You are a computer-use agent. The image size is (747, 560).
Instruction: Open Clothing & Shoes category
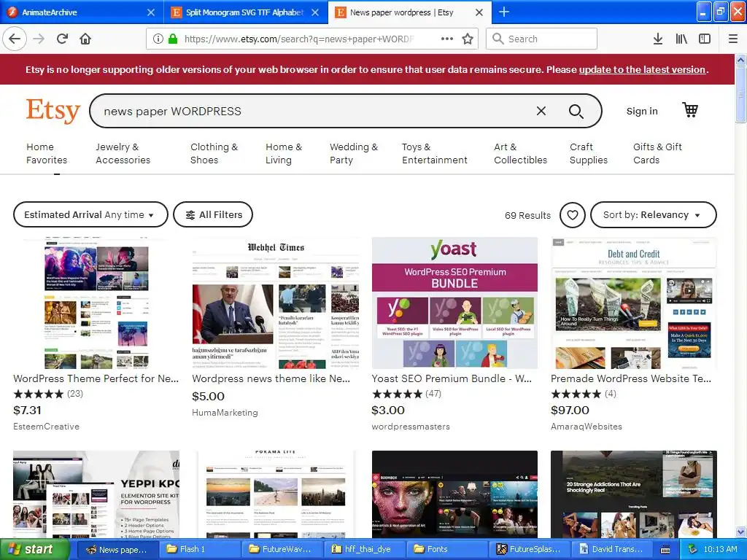pos(214,153)
